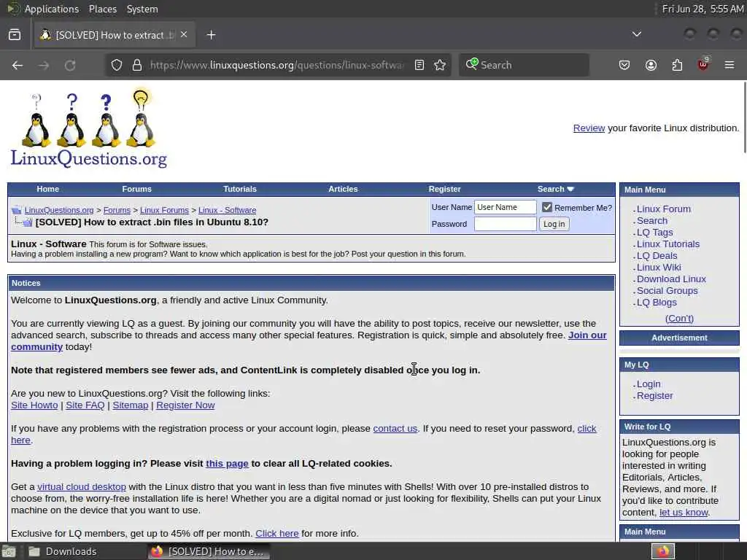This screenshot has height=560, width=747.
Task: Open the Places menu
Action: click(102, 9)
